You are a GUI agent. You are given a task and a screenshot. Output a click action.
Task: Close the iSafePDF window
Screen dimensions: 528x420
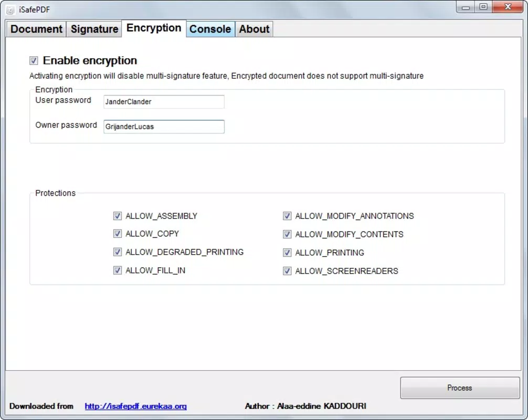click(x=508, y=7)
